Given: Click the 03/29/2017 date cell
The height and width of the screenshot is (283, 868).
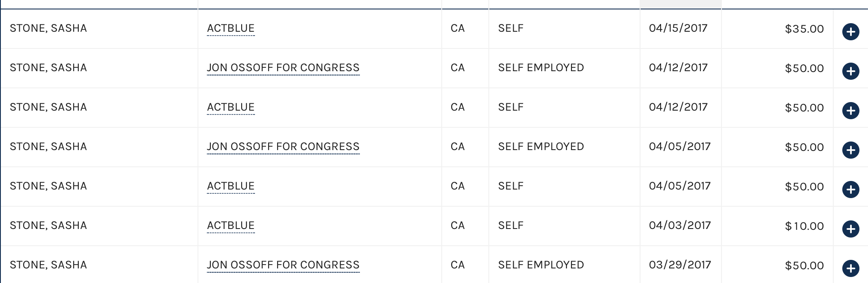Looking at the screenshot, I should click(x=680, y=265).
